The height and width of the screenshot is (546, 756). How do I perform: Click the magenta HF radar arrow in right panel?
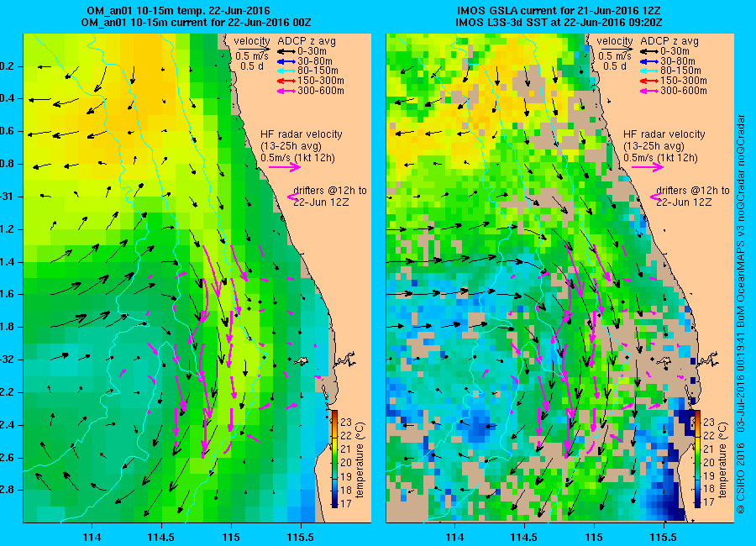pos(648,167)
